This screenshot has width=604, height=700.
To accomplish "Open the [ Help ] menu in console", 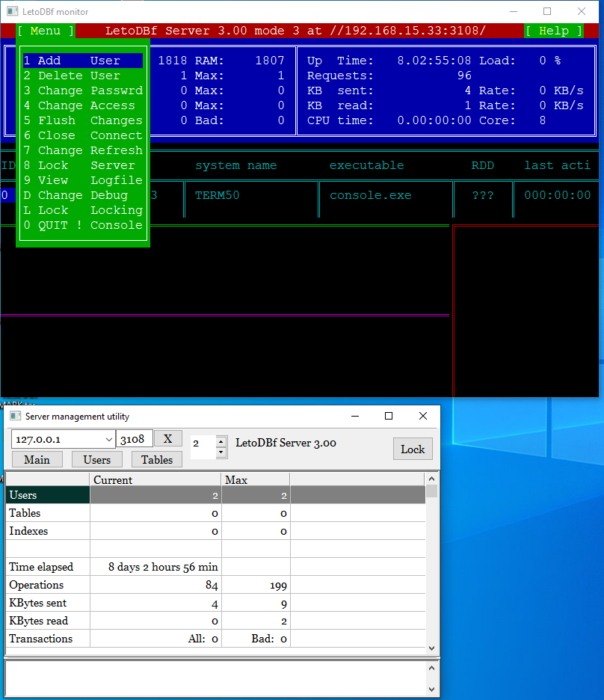I will click(553, 31).
